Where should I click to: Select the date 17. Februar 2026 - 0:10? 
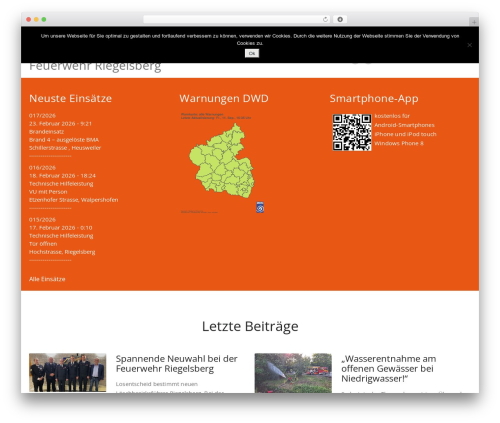coord(61,228)
